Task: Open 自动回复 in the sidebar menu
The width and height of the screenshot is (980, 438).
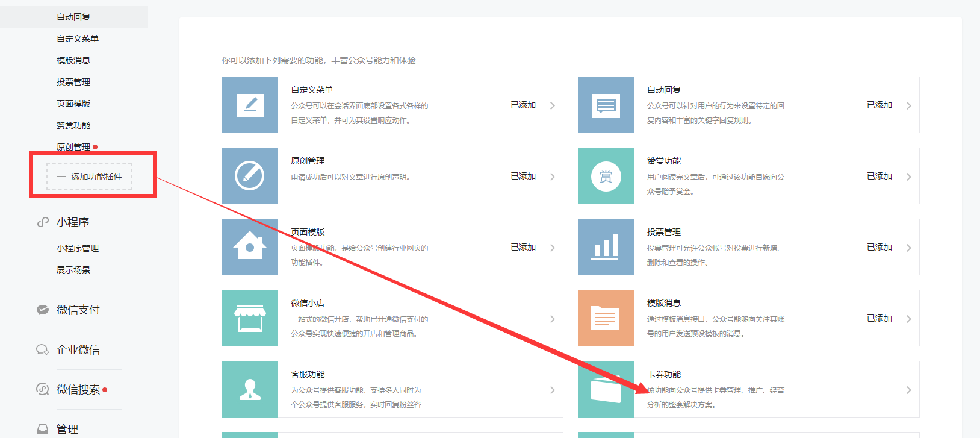Action: point(73,17)
